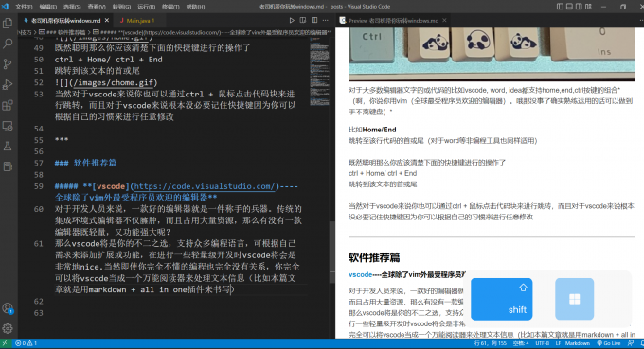Viewport: 644px width, 349px height.
Task: Click the editor vertical scrollbar
Action: pos(331,253)
